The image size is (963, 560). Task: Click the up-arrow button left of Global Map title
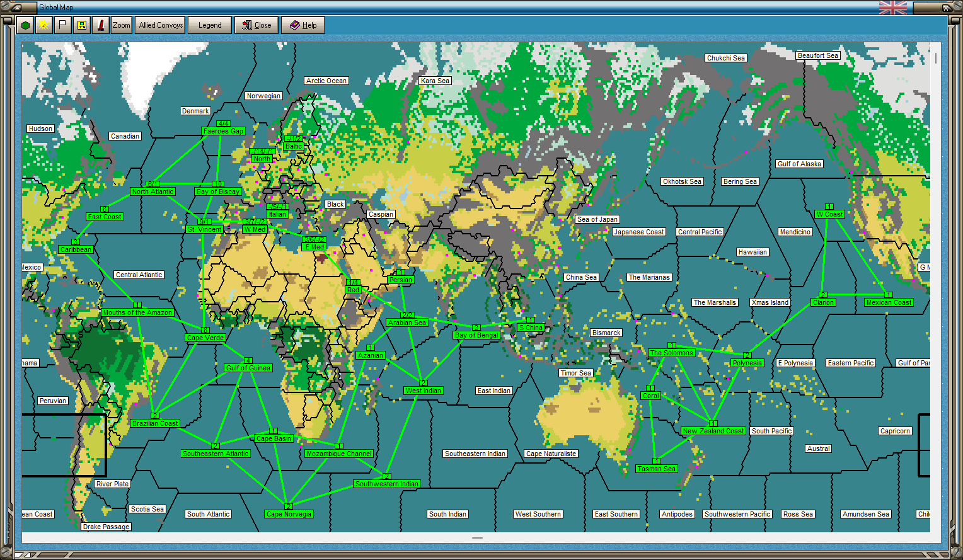coord(19,8)
